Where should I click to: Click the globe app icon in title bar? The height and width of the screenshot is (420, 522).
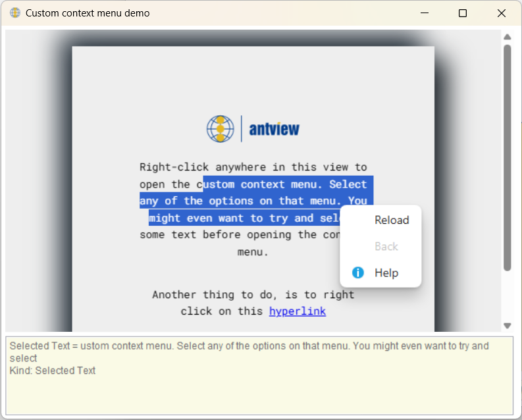(x=14, y=13)
